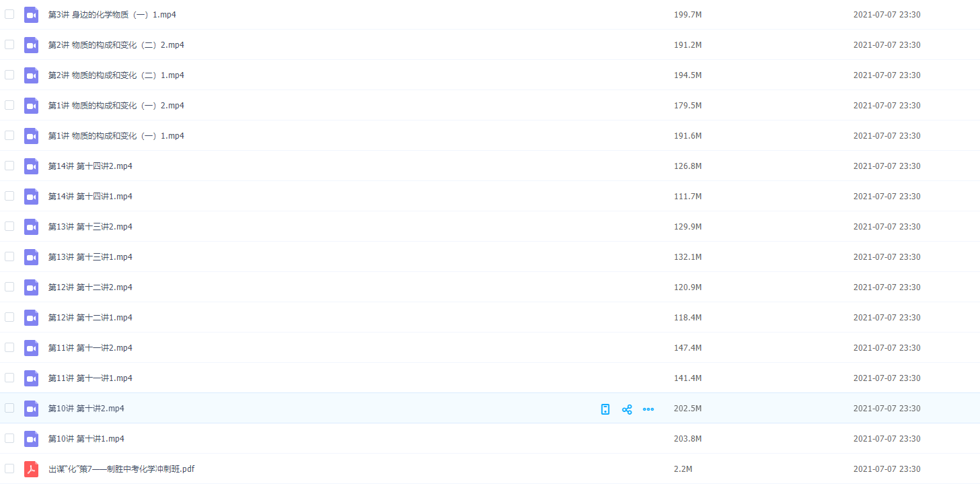
Task: Play 第13讲 第十三讲2.mp4 by clicking its name
Action: coord(90,227)
